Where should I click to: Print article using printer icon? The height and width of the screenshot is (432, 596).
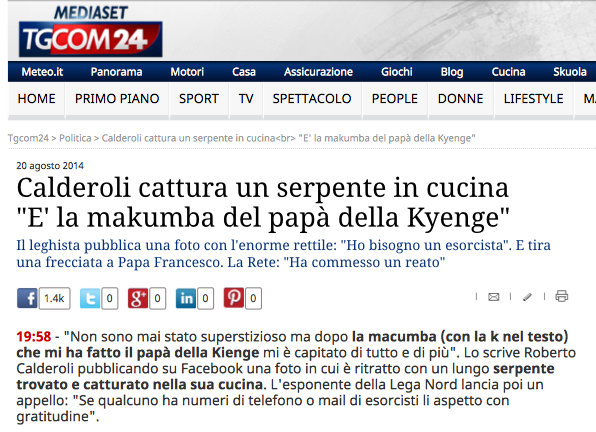click(561, 296)
